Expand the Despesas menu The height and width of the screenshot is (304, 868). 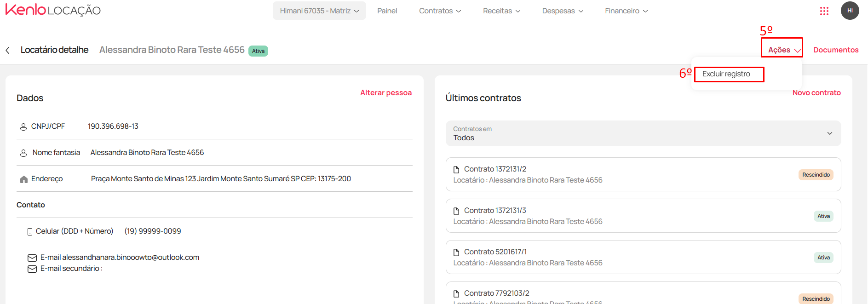[x=563, y=11]
